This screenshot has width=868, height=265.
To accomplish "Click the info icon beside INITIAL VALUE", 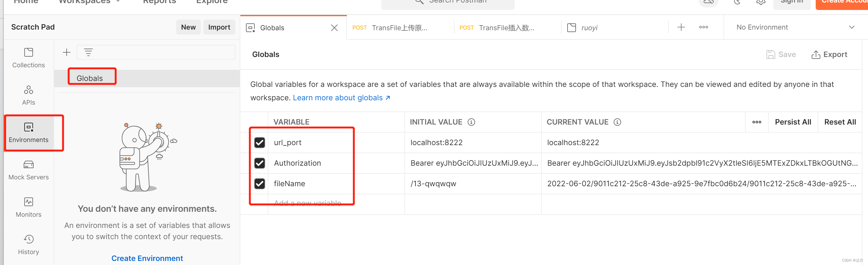I will 471,122.
